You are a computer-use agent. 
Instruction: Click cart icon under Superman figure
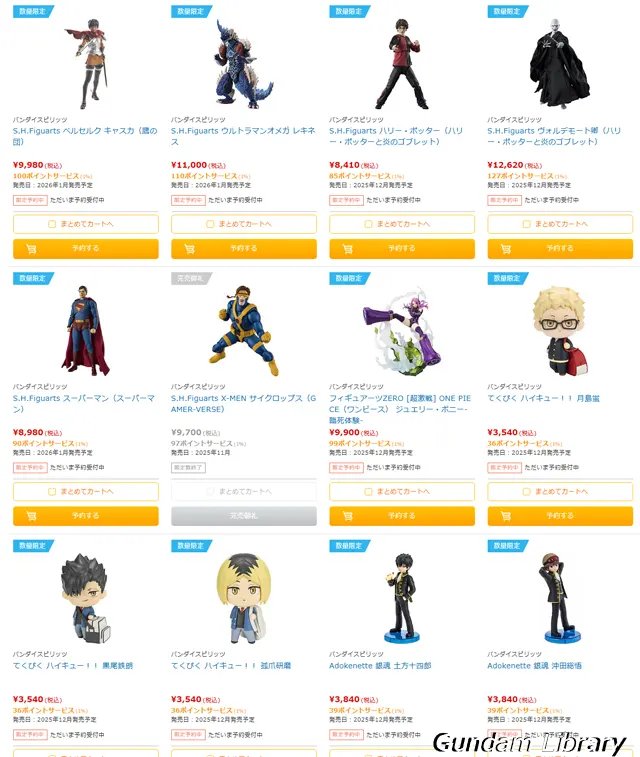[x=31, y=516]
